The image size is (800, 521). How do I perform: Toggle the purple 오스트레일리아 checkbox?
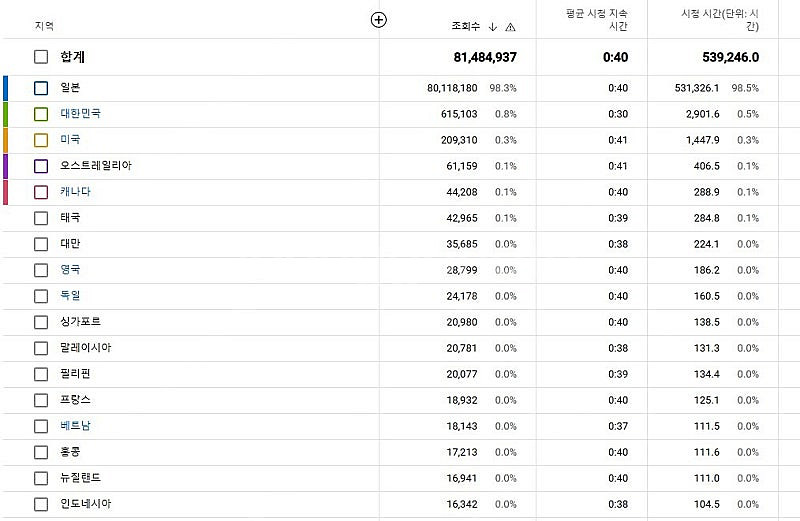coord(41,166)
